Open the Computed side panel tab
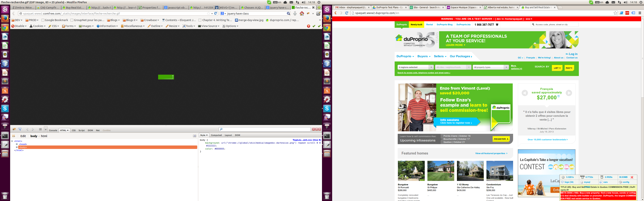644x201 pixels. coord(216,135)
